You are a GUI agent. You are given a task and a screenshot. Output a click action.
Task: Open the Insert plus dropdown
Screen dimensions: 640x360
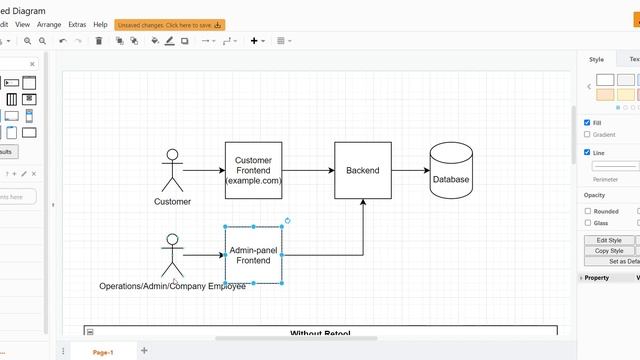[x=258, y=41]
